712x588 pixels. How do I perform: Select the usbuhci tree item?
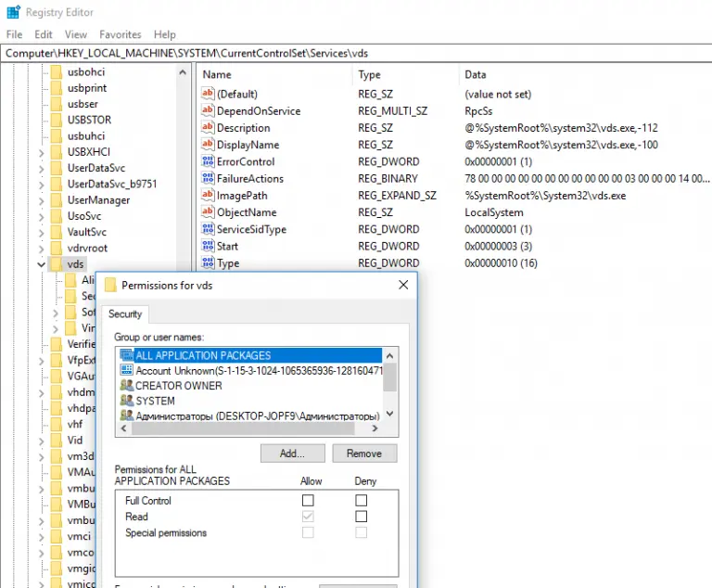click(x=86, y=135)
